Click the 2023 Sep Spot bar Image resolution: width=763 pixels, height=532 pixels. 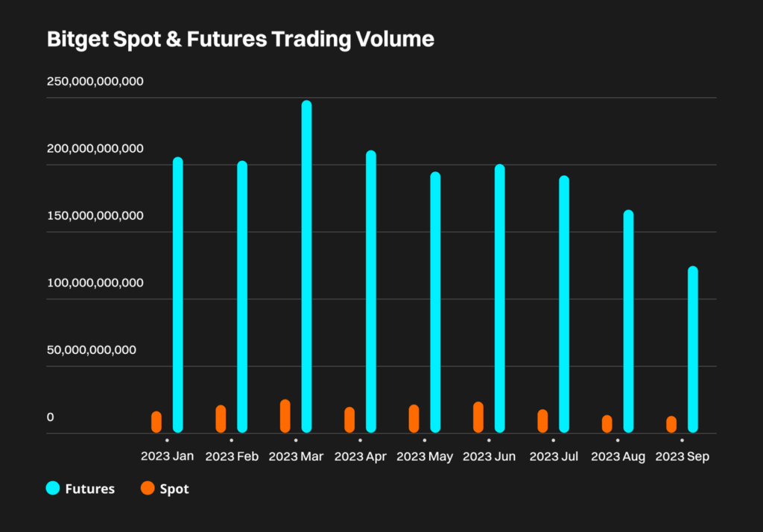pos(671,424)
